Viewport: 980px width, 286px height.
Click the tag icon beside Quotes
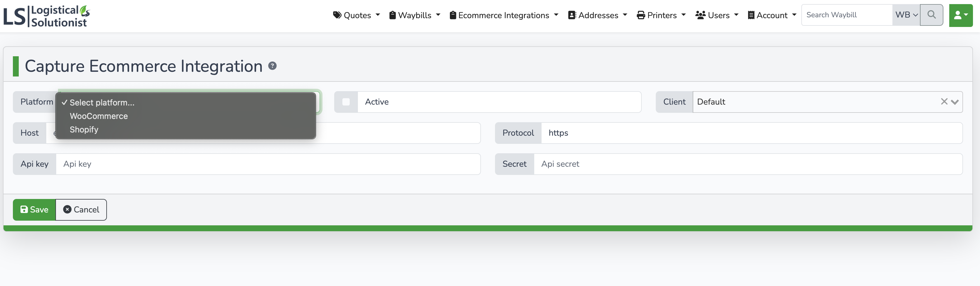pos(337,15)
